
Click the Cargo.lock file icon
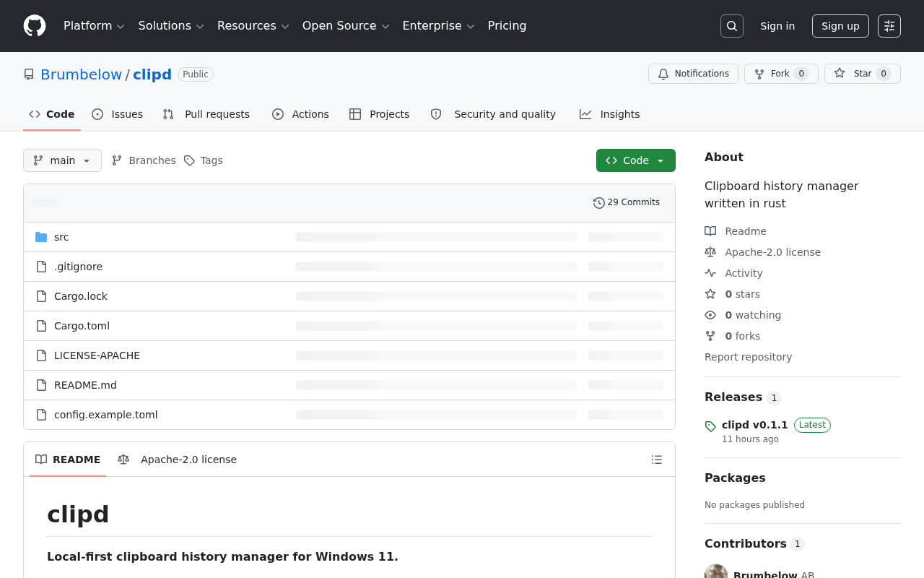coord(41,296)
